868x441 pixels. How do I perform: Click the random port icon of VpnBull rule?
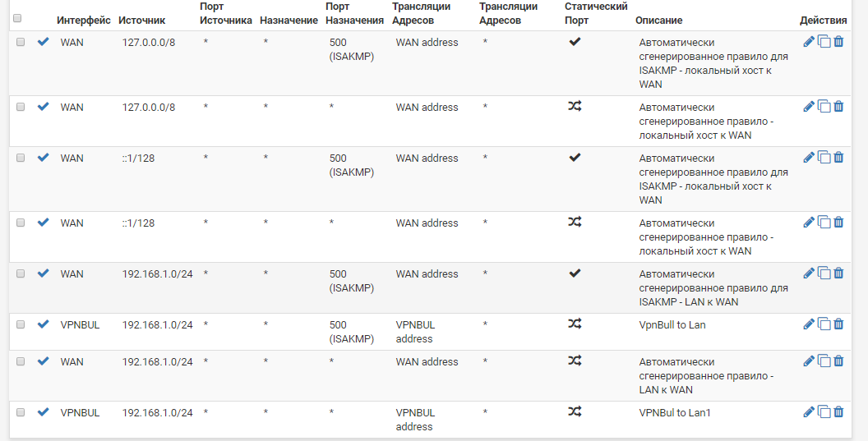pos(575,324)
